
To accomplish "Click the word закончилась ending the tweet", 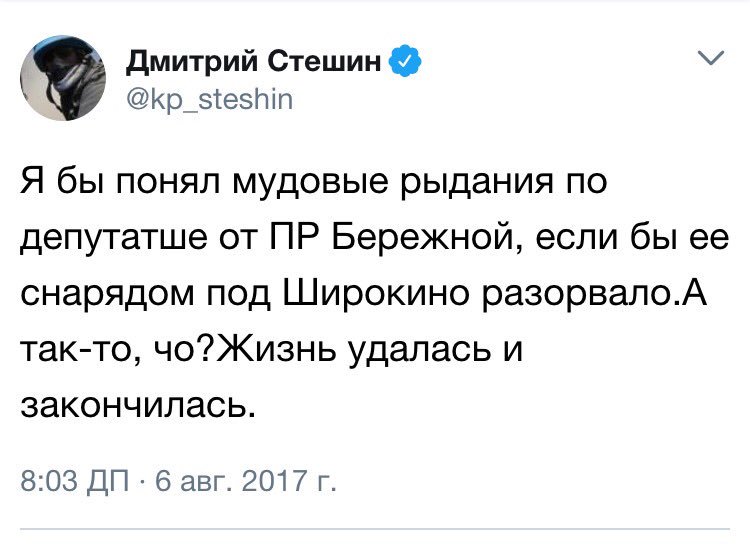I will coord(135,404).
